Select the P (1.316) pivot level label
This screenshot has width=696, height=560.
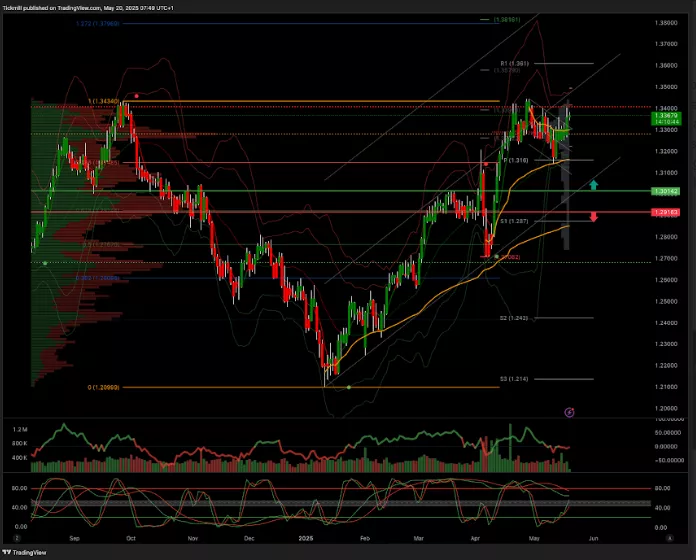point(515,160)
